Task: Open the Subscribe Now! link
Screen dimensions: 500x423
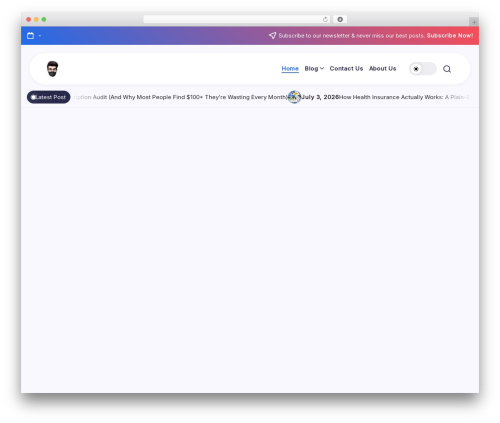Action: [x=450, y=35]
